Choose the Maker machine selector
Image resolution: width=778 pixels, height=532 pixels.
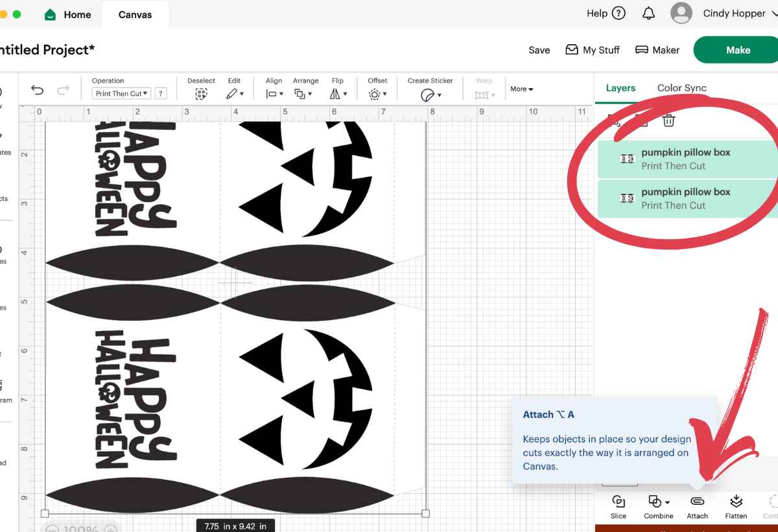657,50
